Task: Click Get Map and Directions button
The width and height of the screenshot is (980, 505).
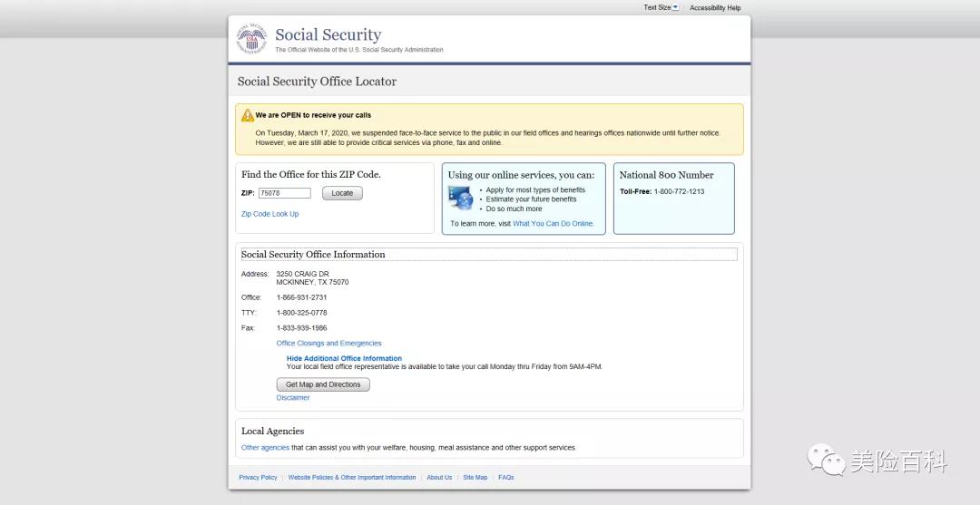Action: click(323, 384)
